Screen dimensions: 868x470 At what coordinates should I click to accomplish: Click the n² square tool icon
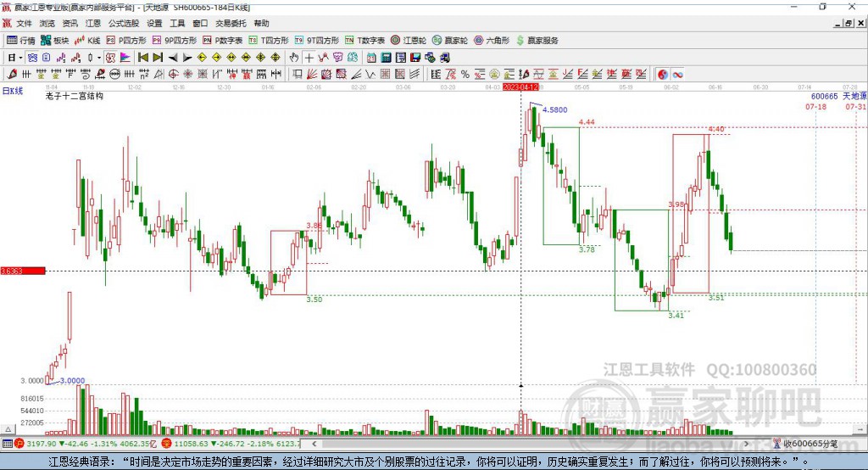coord(144,74)
